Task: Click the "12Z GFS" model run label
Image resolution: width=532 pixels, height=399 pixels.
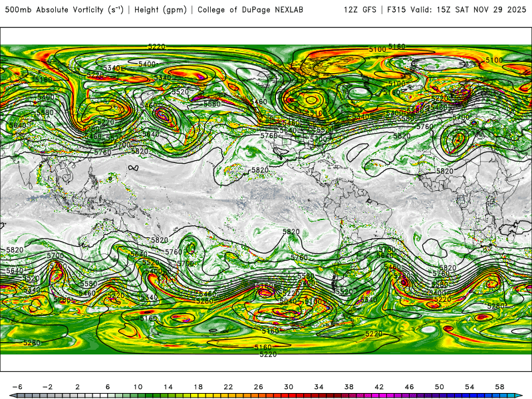Action: [x=360, y=10]
